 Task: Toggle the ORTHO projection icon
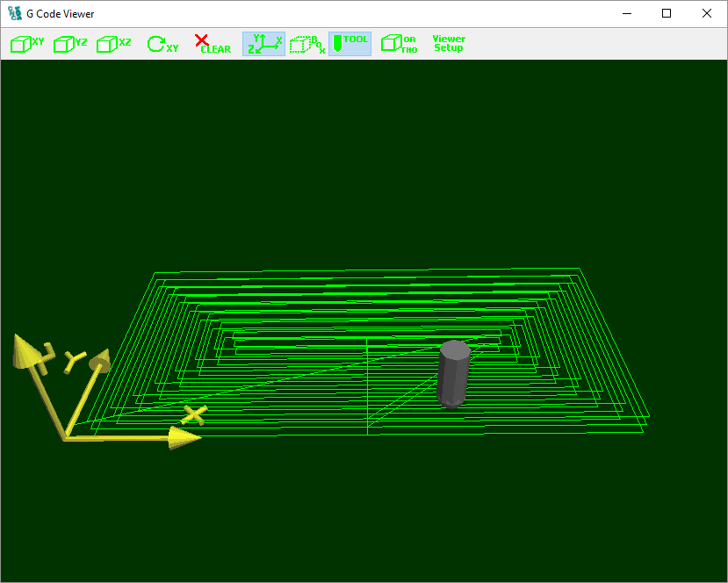tap(399, 44)
